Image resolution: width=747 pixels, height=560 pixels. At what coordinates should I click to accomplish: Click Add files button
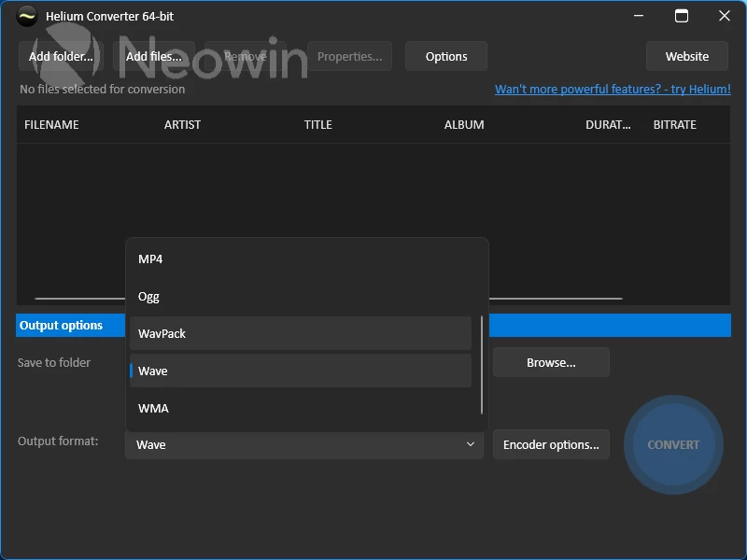click(154, 56)
